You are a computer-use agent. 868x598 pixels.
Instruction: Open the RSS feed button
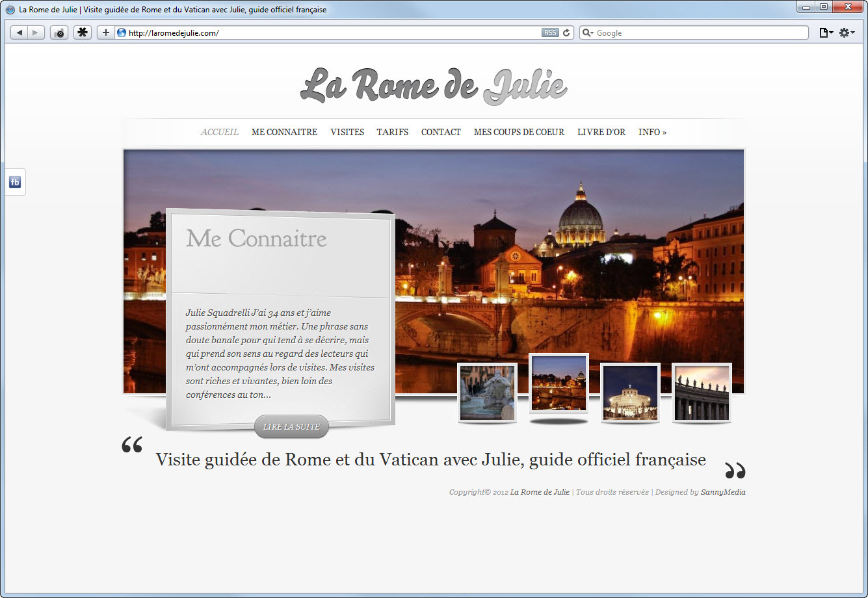click(550, 32)
